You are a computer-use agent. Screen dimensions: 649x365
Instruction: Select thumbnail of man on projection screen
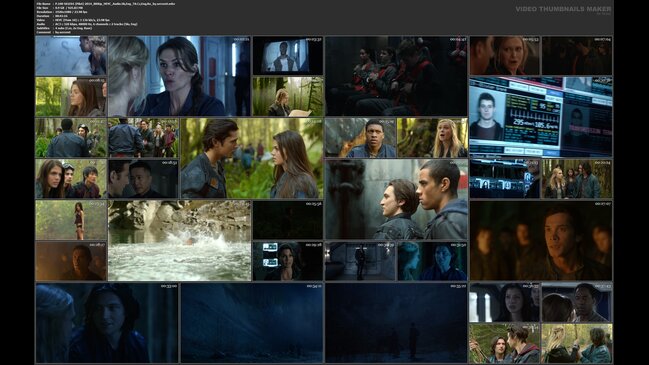(x=288, y=55)
